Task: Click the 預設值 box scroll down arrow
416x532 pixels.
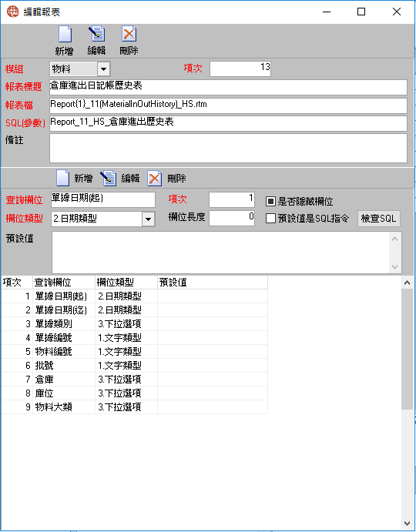Action: (x=394, y=266)
